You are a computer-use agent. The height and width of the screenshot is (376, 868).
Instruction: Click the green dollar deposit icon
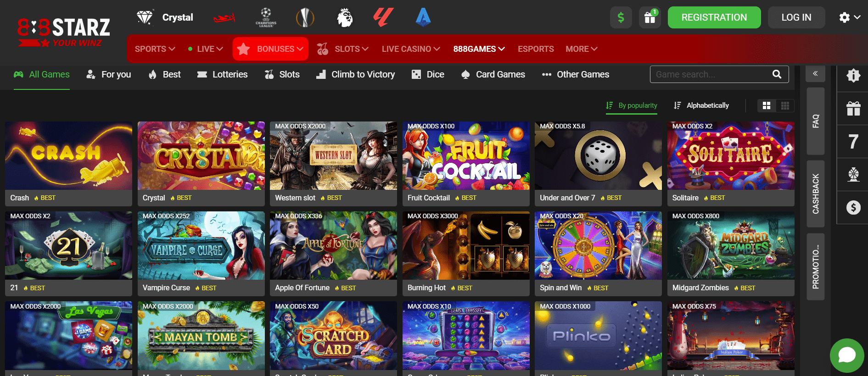(621, 17)
